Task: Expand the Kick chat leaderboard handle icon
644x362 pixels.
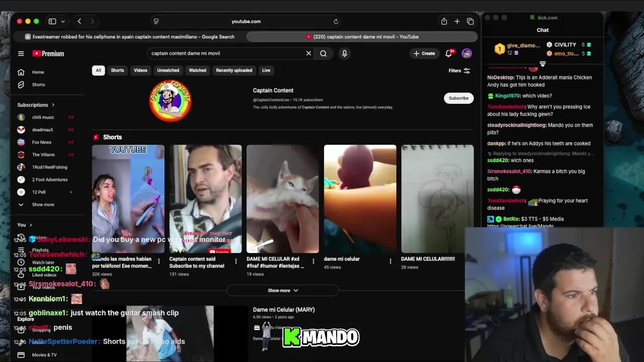Action: click(542, 64)
